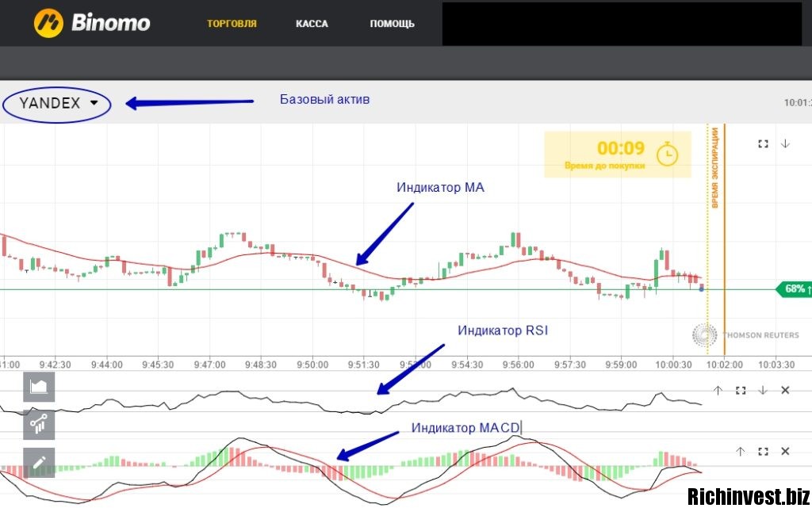
Task: Move the RSI panel down
Action: 763,391
